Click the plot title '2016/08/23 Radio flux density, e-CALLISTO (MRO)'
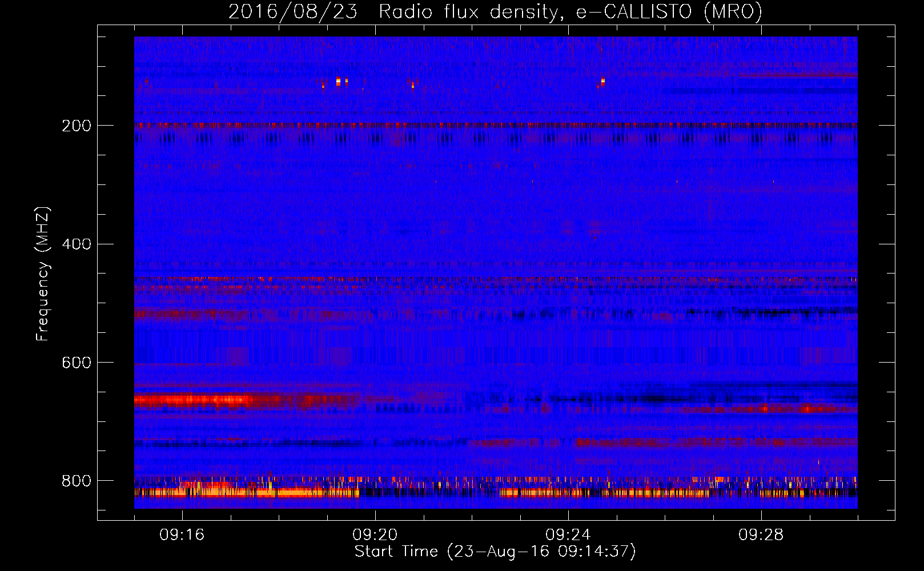The height and width of the screenshot is (571, 924). pyautogui.click(x=495, y=12)
